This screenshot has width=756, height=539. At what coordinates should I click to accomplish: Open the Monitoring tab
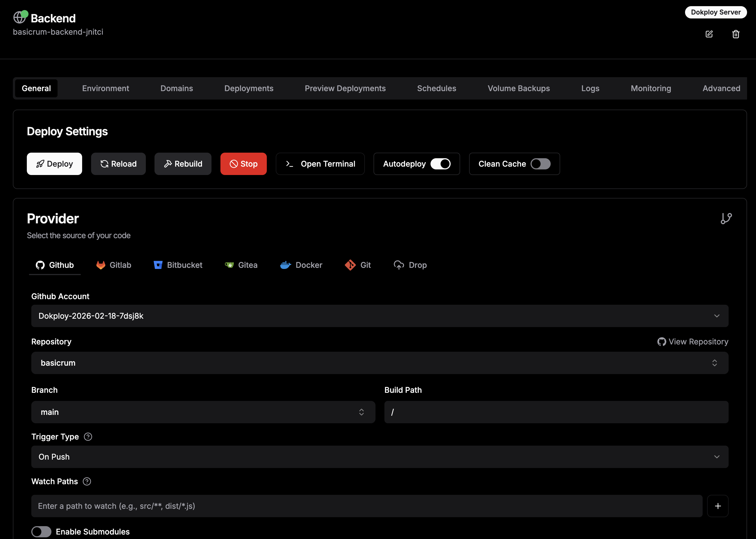pyautogui.click(x=651, y=88)
